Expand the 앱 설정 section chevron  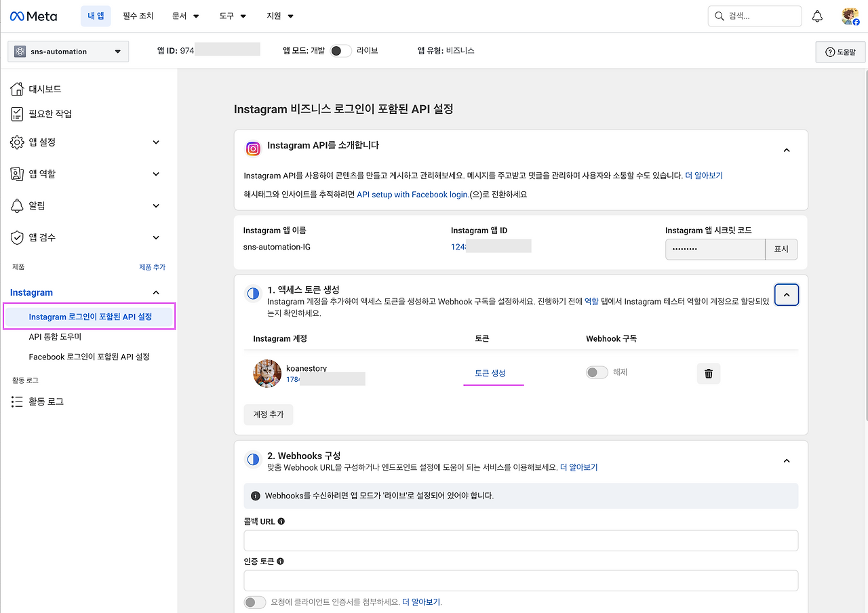tap(156, 142)
